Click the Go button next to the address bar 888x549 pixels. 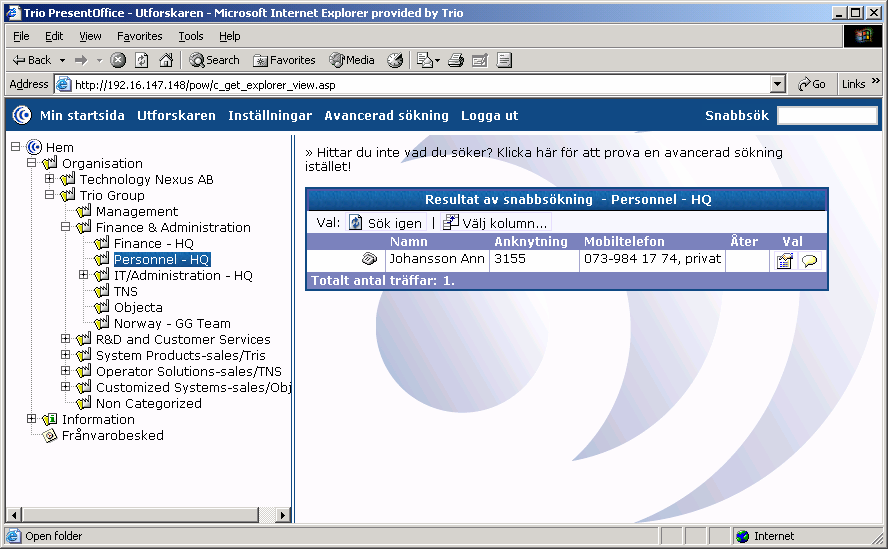tap(812, 84)
